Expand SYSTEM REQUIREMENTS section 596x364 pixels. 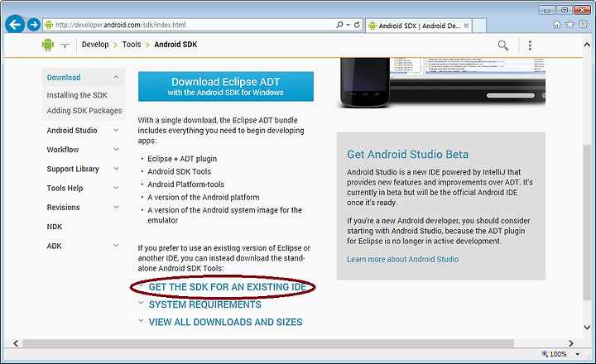pos(205,304)
